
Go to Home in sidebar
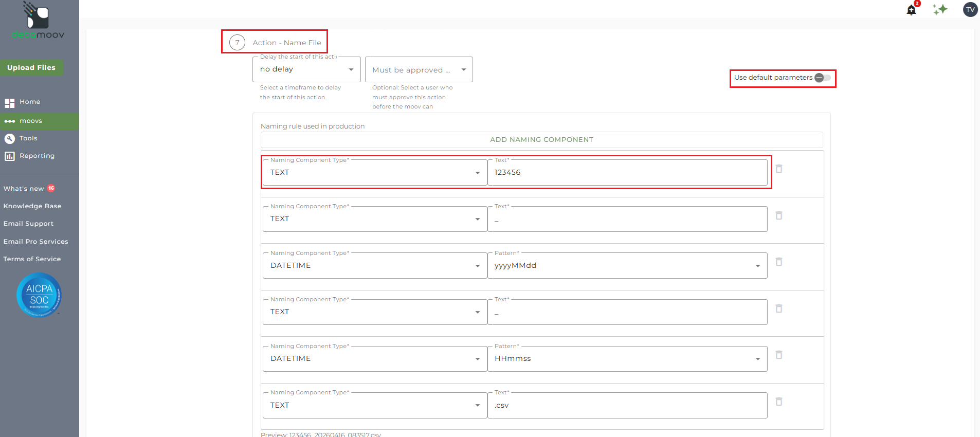tap(29, 102)
